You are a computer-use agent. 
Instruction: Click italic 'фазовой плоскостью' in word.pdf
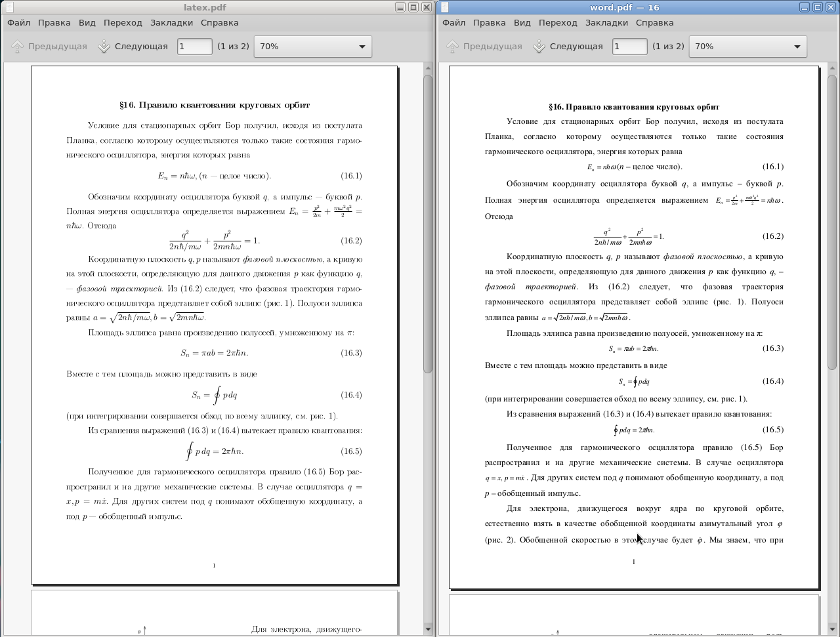point(703,257)
